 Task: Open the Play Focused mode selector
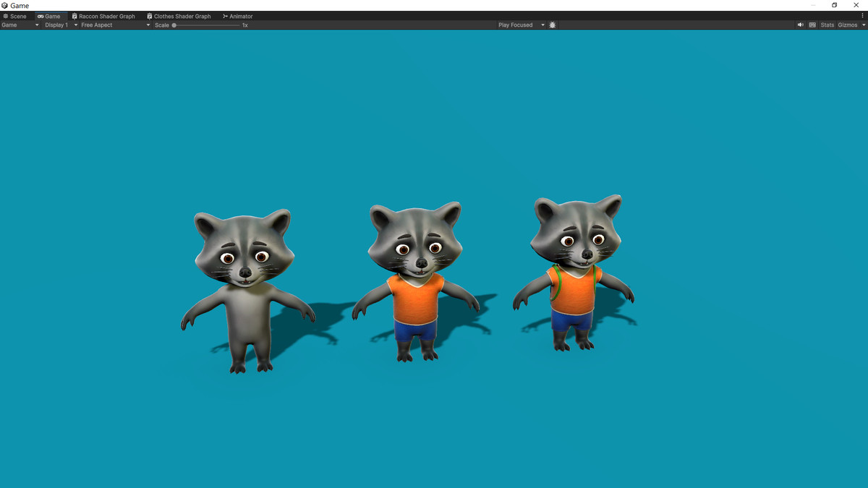(542, 25)
